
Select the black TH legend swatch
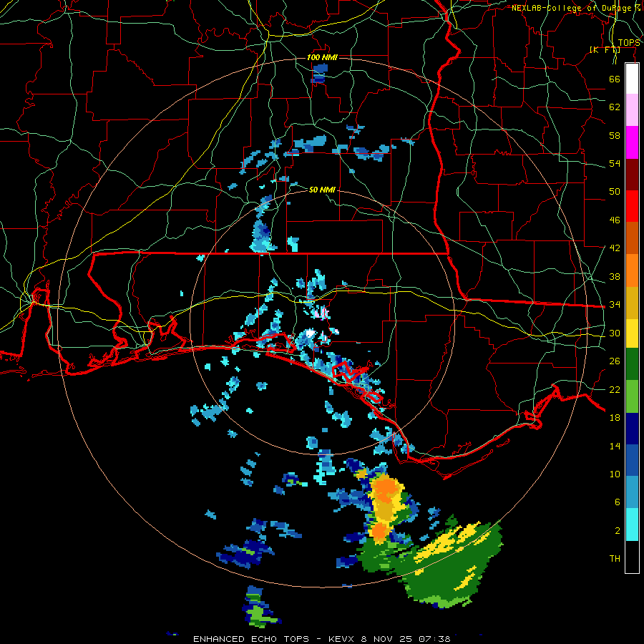click(x=632, y=557)
